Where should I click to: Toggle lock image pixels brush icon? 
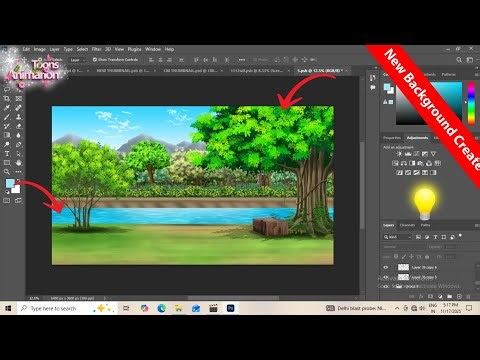pos(404,257)
